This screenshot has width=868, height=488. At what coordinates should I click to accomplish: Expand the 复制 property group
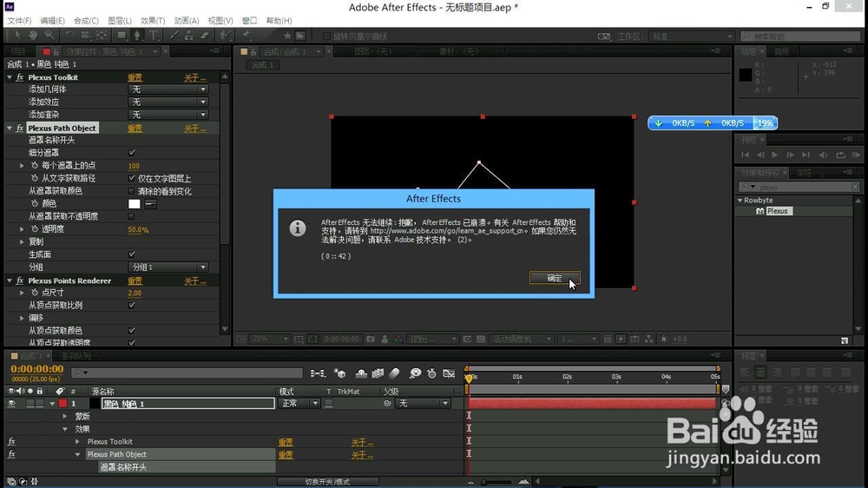pyautogui.click(x=22, y=242)
